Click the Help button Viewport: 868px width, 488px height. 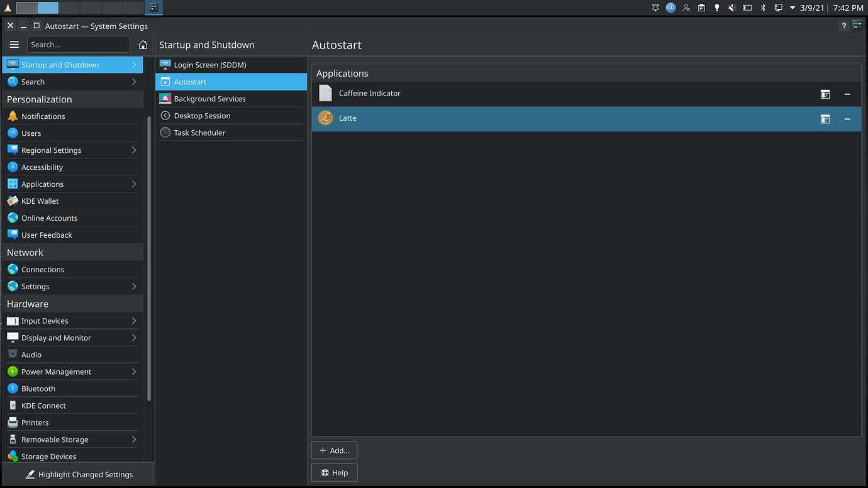pyautogui.click(x=334, y=473)
